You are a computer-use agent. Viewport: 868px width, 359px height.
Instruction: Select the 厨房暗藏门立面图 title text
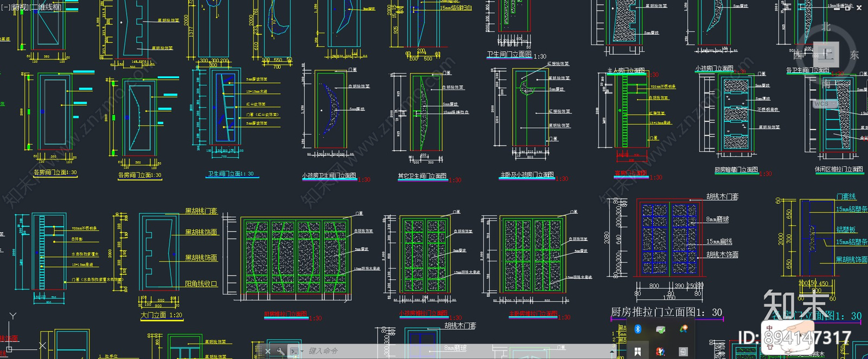tap(736, 170)
